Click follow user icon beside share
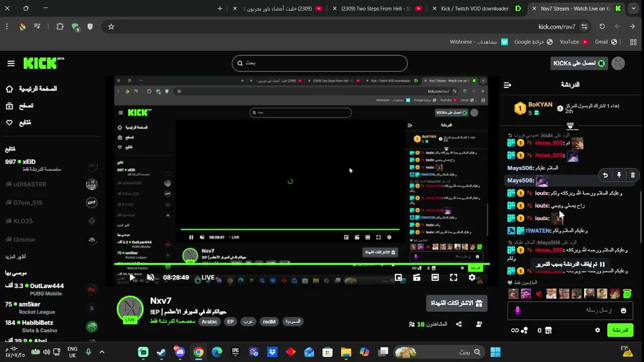The width and height of the screenshot is (644, 362). [478, 324]
